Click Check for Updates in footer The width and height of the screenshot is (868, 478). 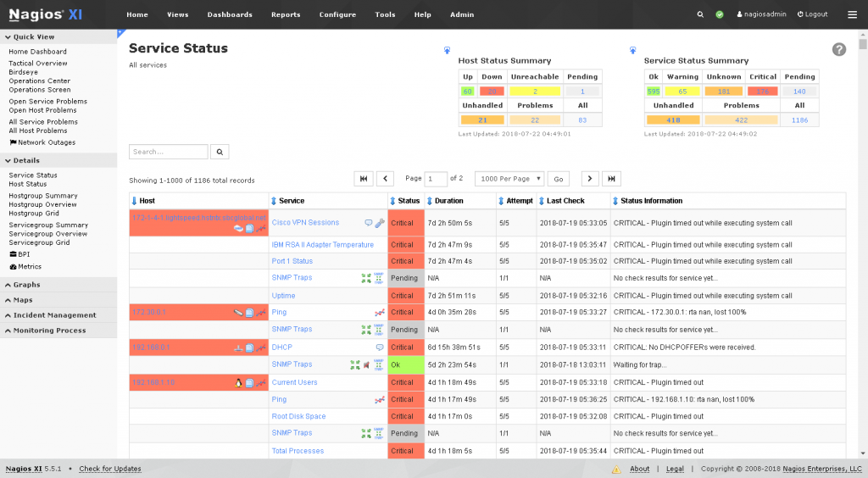coord(109,469)
